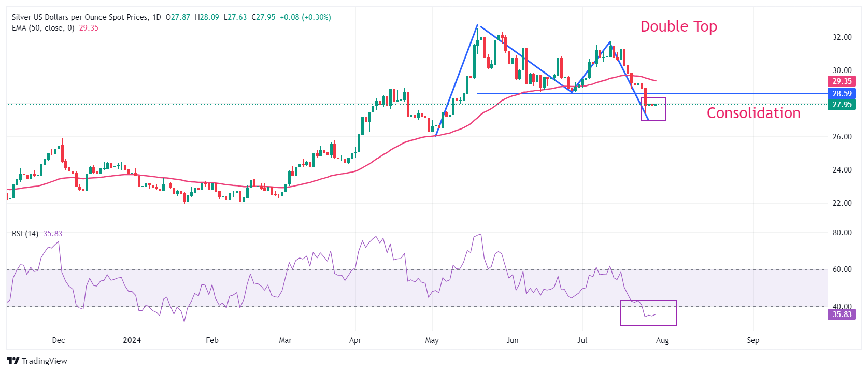Click the Consolidation annotation label
This screenshot has width=868, height=372.
click(x=753, y=113)
